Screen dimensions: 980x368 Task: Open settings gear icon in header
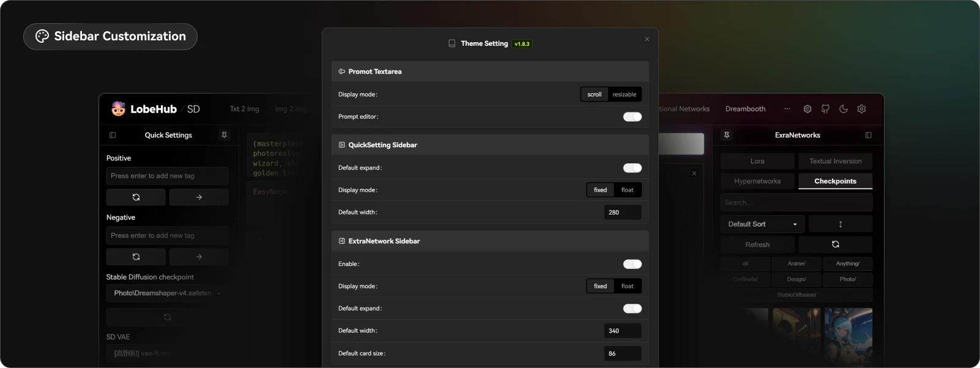pos(861,109)
